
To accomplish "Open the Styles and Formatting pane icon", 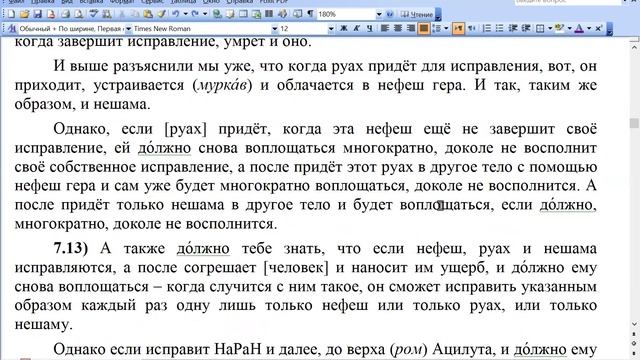I will [12, 29].
